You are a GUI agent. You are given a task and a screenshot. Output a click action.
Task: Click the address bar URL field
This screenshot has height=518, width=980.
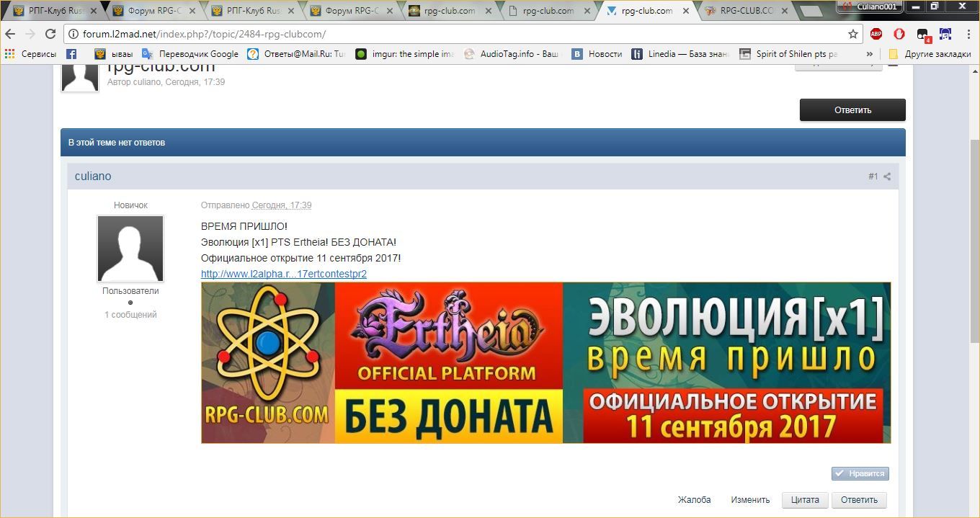(461, 34)
